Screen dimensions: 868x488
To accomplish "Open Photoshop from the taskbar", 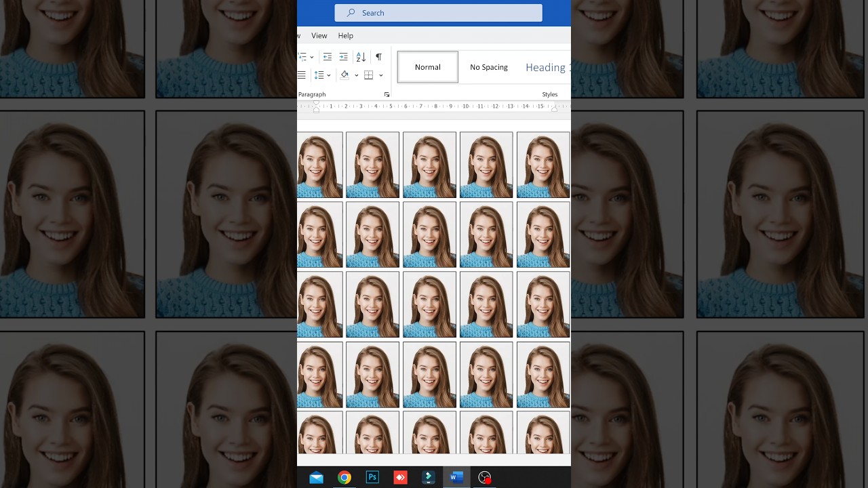I will click(x=372, y=478).
